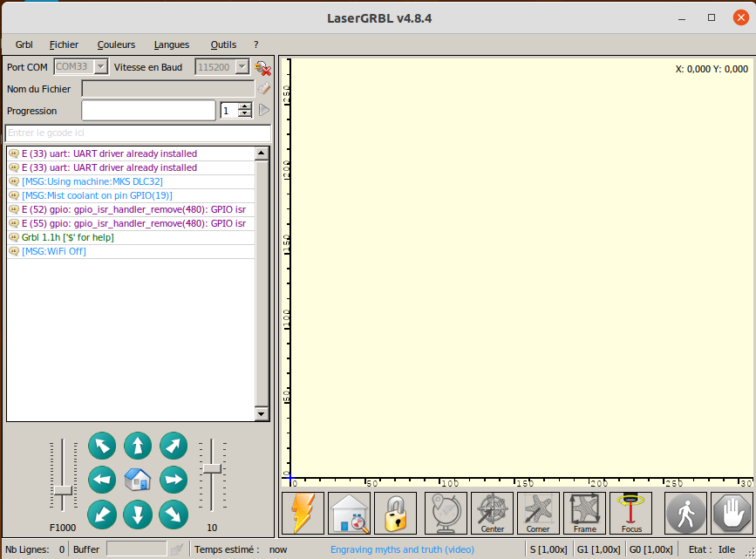
Task: Open Engraving myths and truth video link
Action: click(402, 549)
